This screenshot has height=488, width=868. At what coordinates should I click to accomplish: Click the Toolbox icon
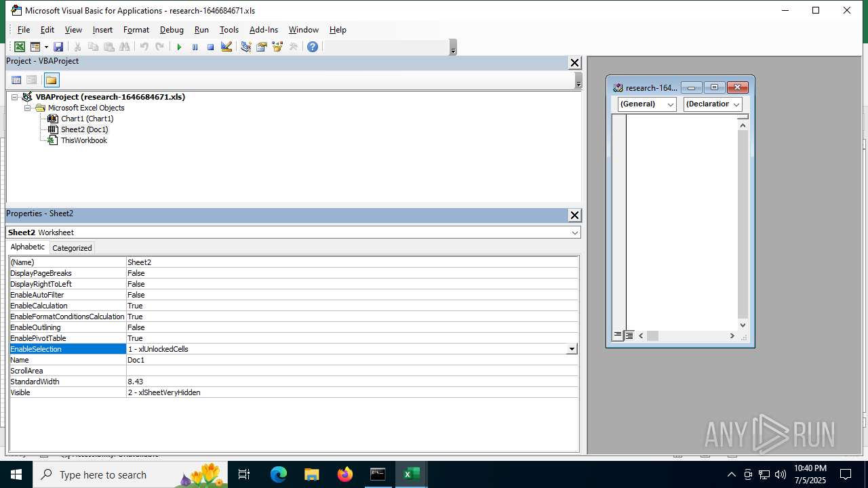tap(293, 47)
